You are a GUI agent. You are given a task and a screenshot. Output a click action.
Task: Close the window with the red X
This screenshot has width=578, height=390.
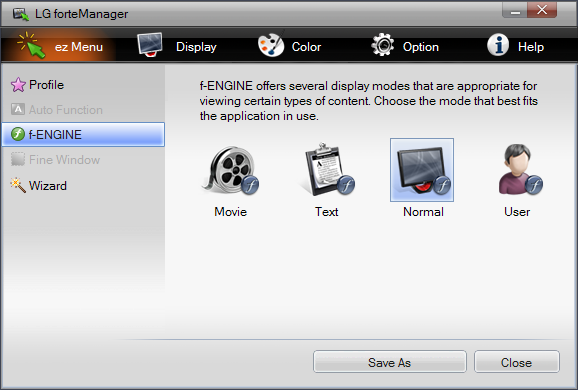point(542,10)
